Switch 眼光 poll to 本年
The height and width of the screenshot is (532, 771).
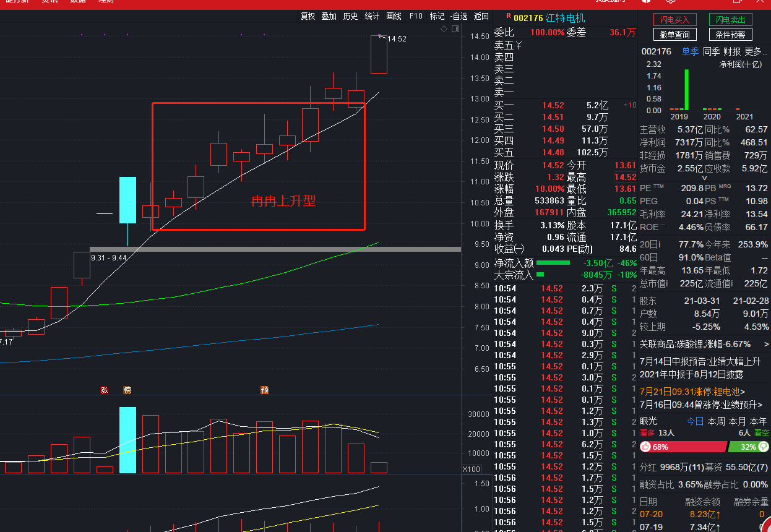pos(759,421)
